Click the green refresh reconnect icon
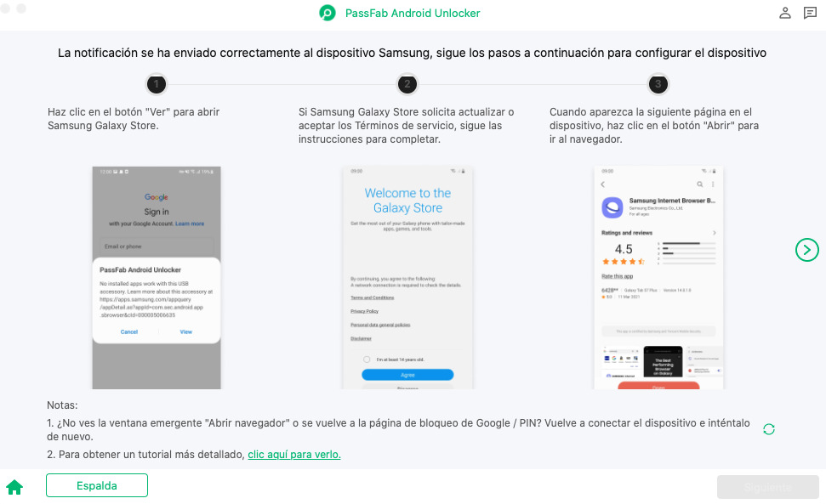Viewport: 826px width, 504px height. point(769,429)
